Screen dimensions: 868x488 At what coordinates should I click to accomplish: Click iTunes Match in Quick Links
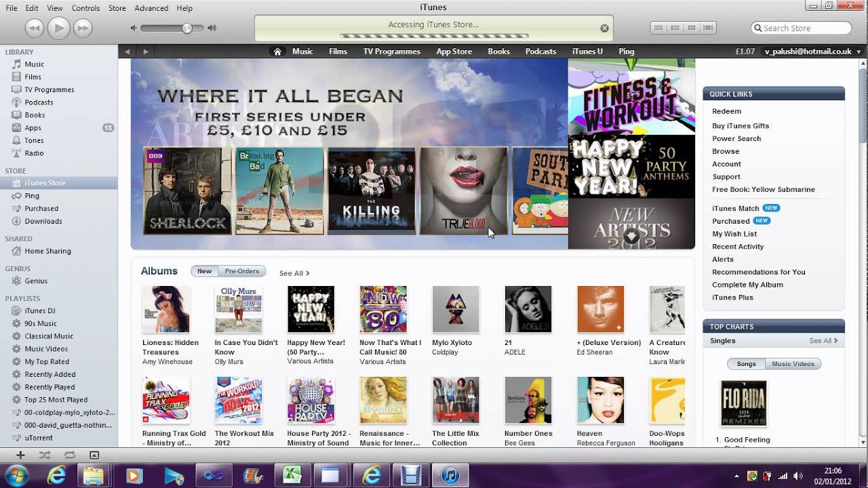click(735, 209)
